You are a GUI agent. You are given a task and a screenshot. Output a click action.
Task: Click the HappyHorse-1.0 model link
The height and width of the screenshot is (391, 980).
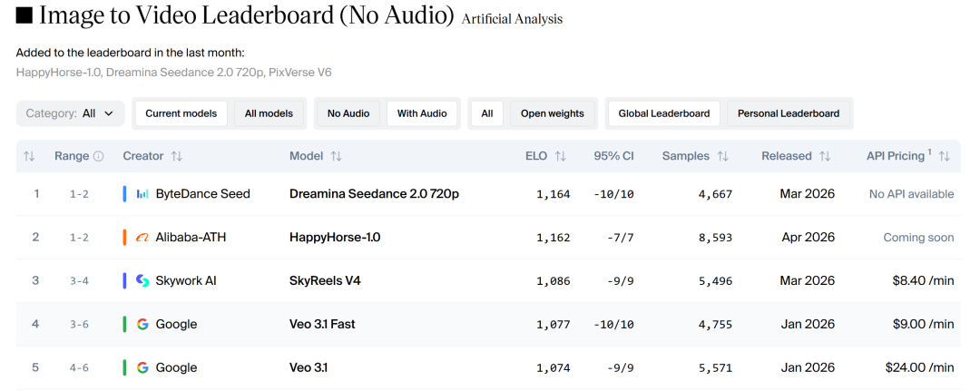click(x=335, y=238)
